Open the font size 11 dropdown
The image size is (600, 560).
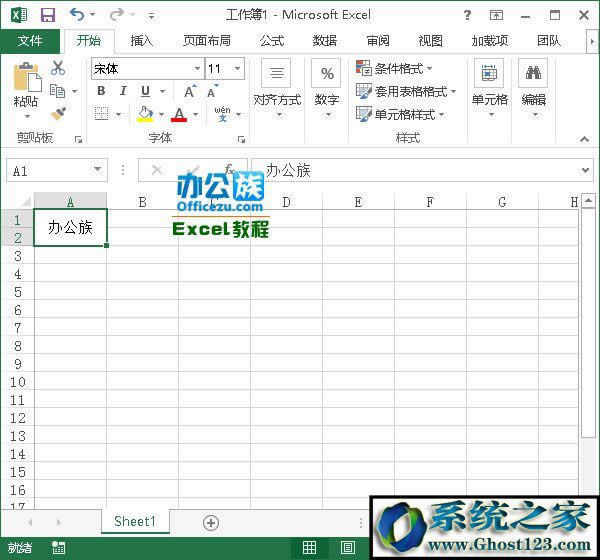(237, 69)
